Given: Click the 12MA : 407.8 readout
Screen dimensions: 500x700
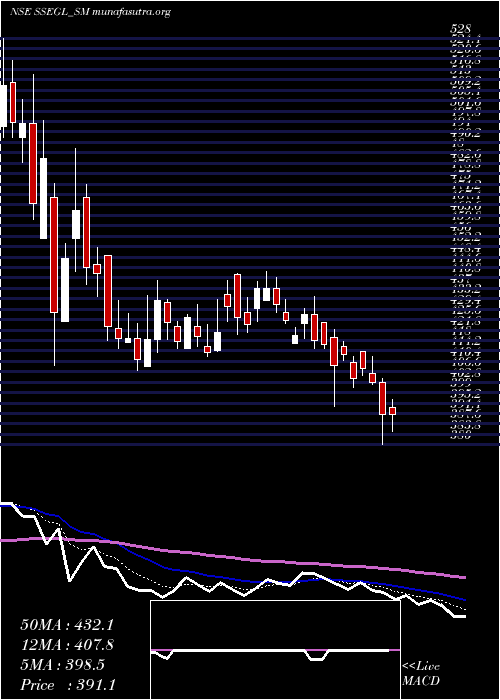Looking at the screenshot, I should click(x=67, y=645).
